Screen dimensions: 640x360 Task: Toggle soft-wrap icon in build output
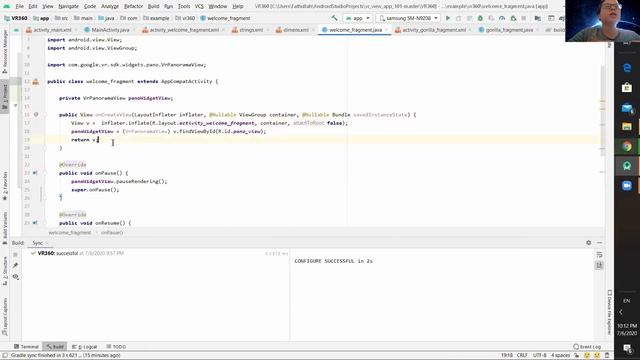tap(599, 255)
